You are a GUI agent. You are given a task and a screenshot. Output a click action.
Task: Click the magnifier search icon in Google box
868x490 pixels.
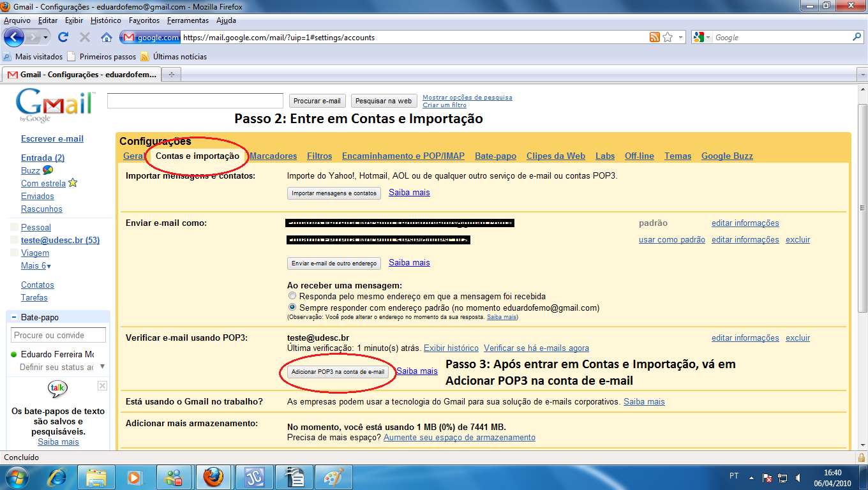857,37
